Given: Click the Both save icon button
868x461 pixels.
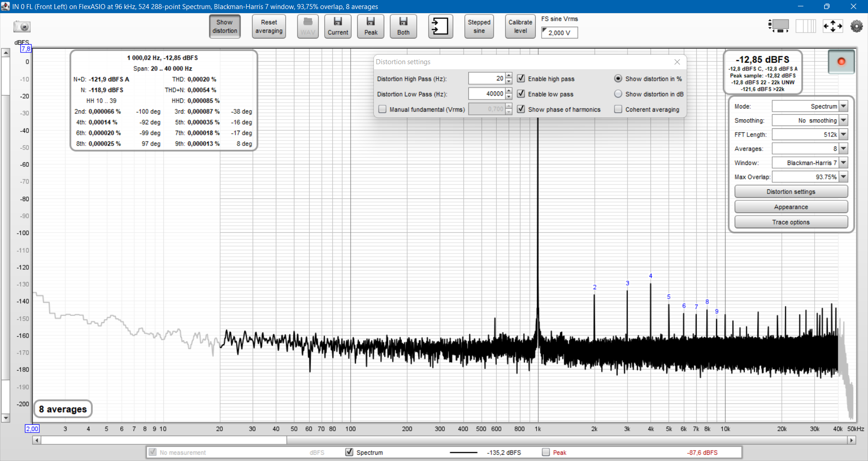Looking at the screenshot, I should (x=403, y=27).
